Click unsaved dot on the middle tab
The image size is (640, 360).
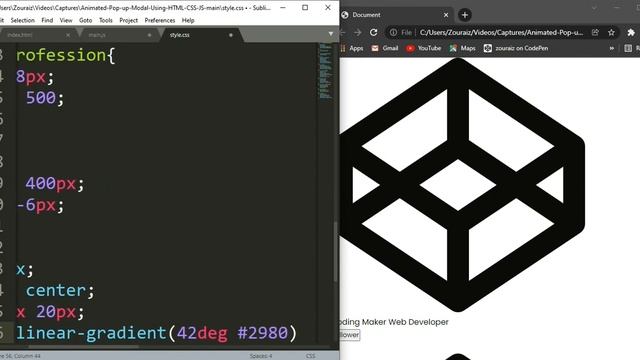click(149, 35)
